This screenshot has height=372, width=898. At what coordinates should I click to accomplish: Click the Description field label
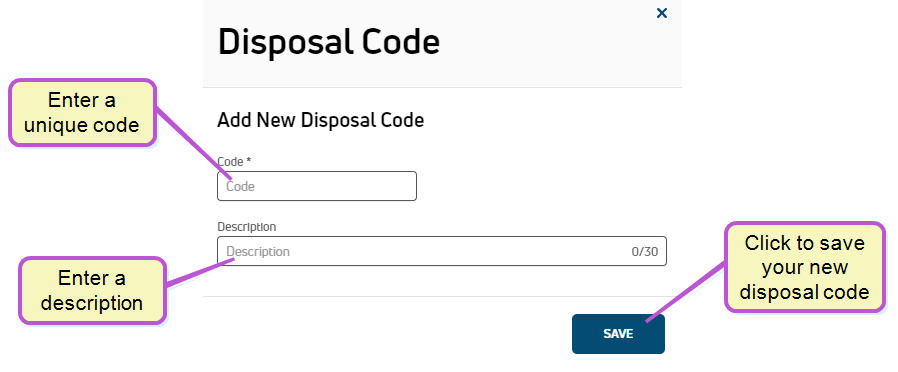pyautogui.click(x=246, y=227)
